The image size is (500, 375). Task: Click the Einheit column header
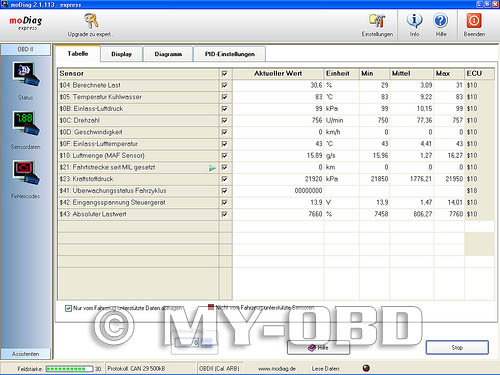point(342,74)
